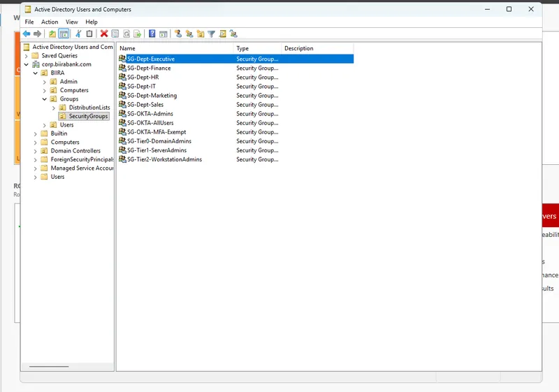Expand the Saved Queries node
559x392 pixels.
coord(27,56)
